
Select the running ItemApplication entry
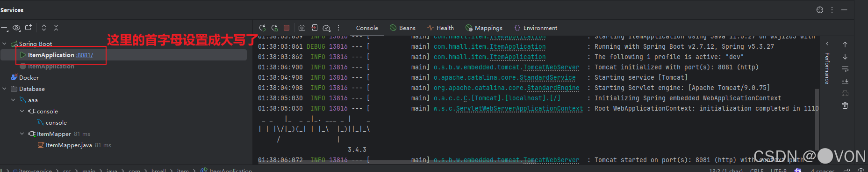123,55
